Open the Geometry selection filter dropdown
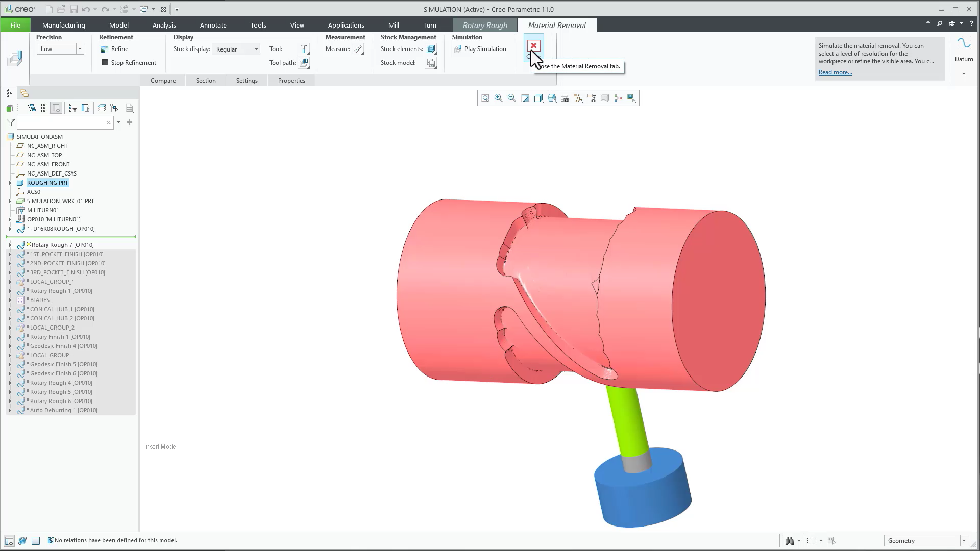The image size is (980, 551). click(x=926, y=541)
